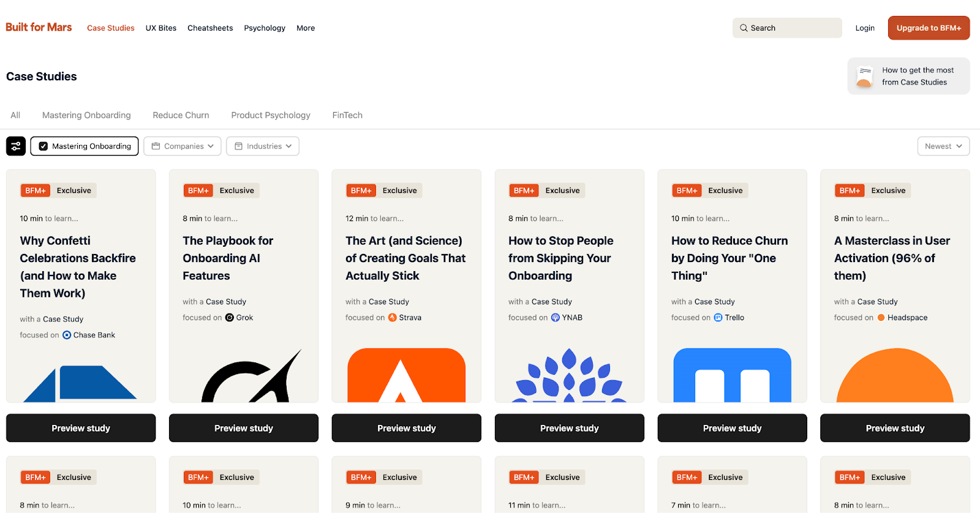
Task: Click the calendar icon in Companies filter
Action: (x=156, y=146)
